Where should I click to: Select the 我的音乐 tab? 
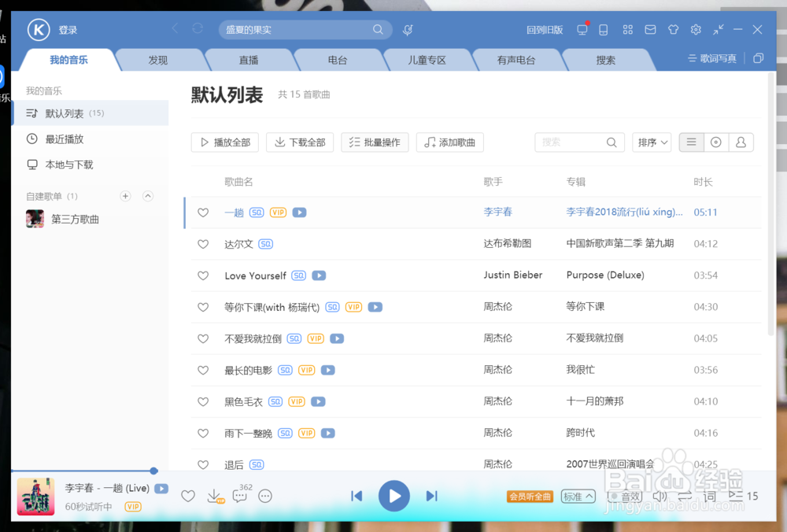point(68,60)
